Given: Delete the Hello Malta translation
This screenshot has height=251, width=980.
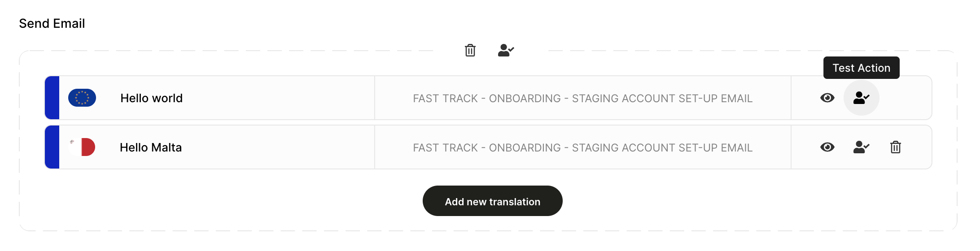Looking at the screenshot, I should (x=895, y=147).
